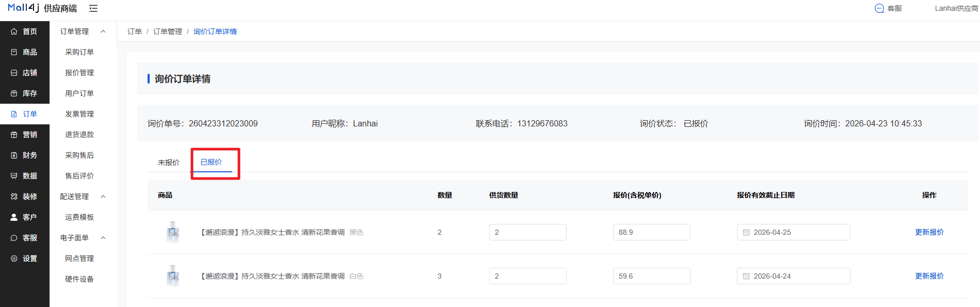Select 订单 section in sidebar
This screenshot has height=307, width=980.
pos(25,114)
